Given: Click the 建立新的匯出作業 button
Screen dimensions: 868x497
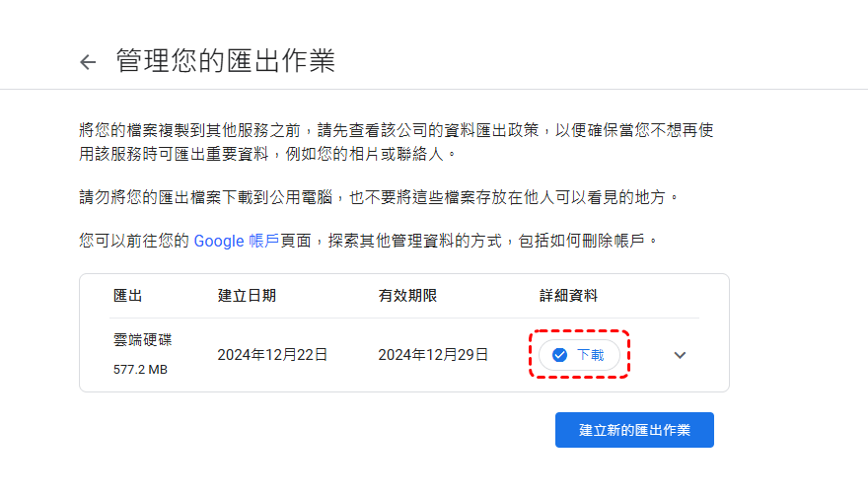Looking at the screenshot, I should [634, 430].
